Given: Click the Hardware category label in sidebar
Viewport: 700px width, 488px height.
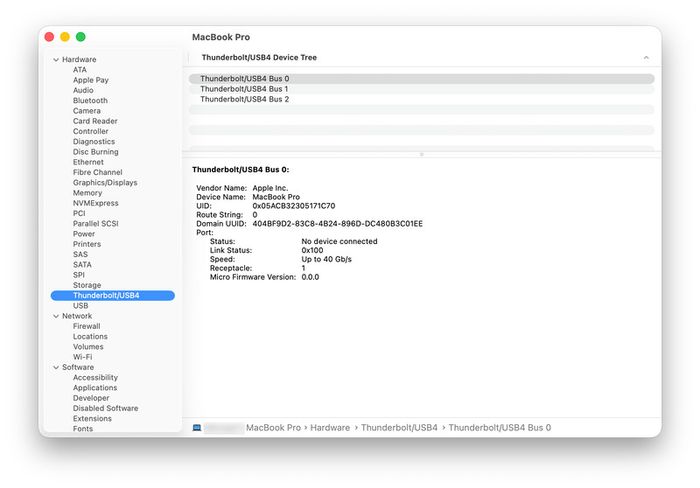Looking at the screenshot, I should pyautogui.click(x=79, y=59).
